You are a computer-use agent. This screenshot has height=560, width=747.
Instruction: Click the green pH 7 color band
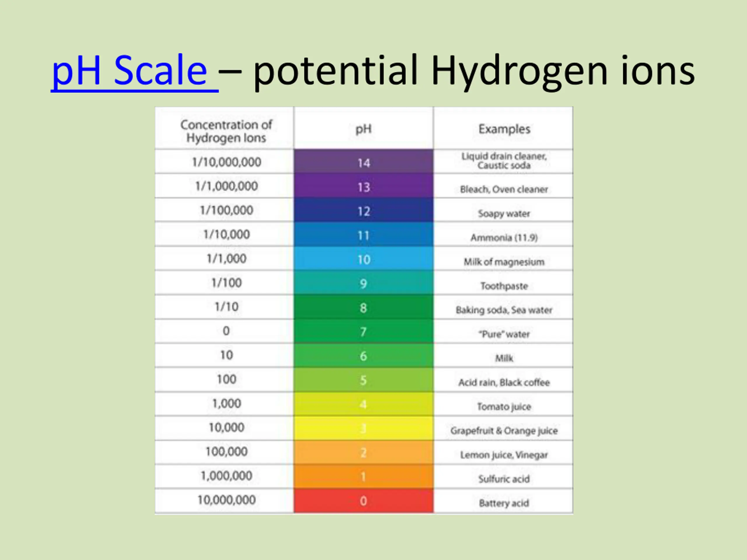click(x=364, y=331)
